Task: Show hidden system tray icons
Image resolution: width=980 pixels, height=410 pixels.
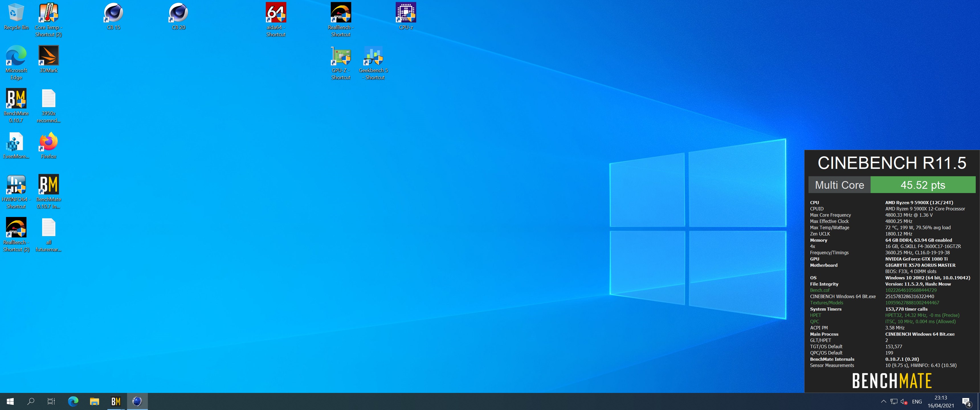Action: pos(883,401)
